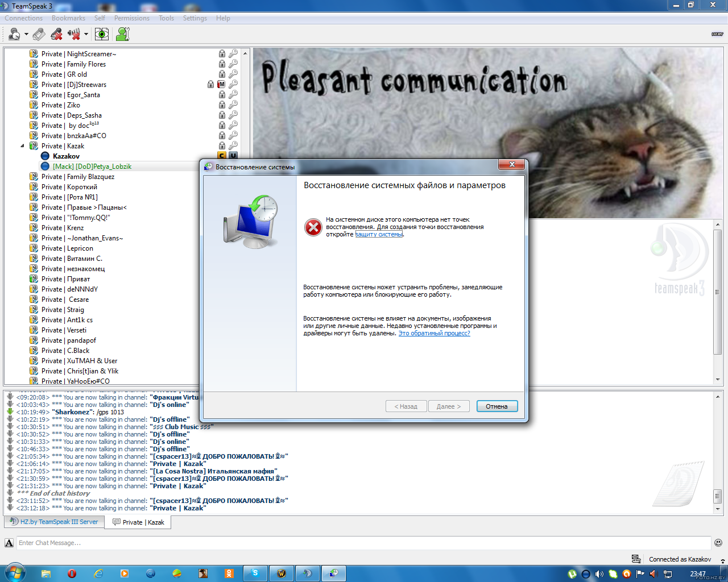Open the Permissions menu
Viewport: 728px width, 582px height.
coord(132,18)
